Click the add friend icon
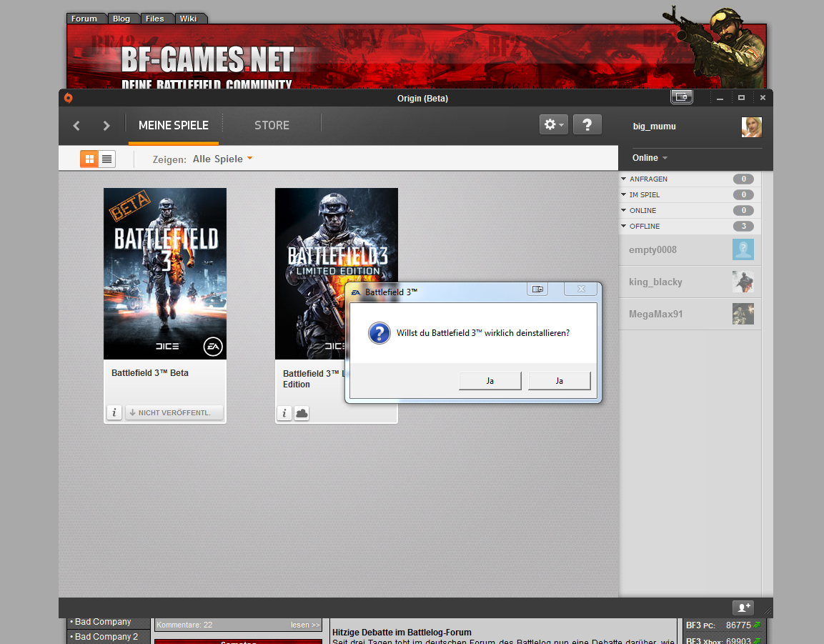Viewport: 824px width, 644px height. 743,608
